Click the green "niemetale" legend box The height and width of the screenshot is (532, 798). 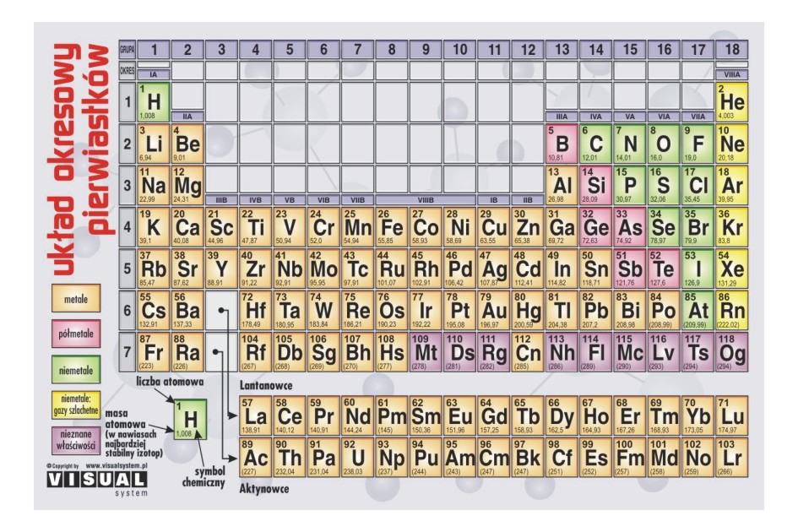click(x=72, y=369)
